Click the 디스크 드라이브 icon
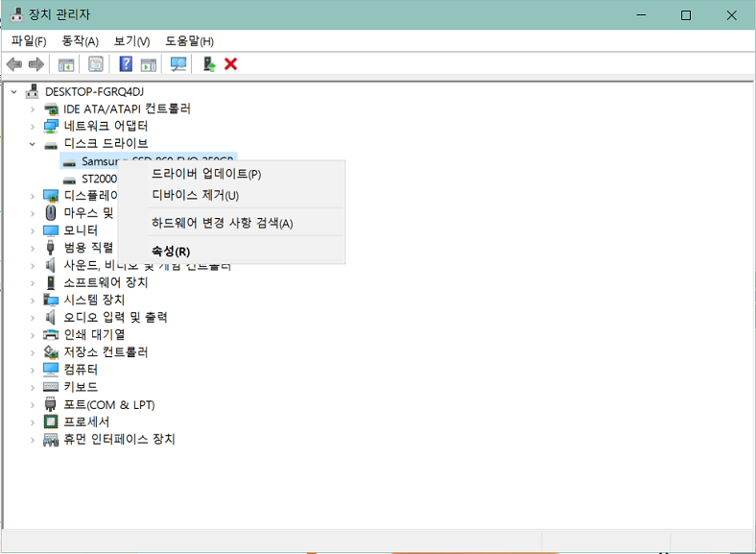The width and height of the screenshot is (756, 554). tap(51, 144)
